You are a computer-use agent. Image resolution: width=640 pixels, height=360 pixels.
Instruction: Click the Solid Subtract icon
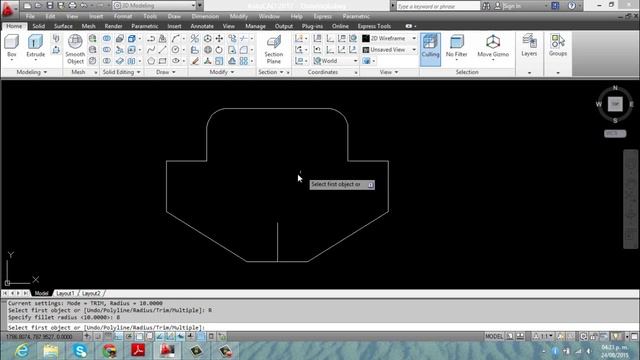pos(107,50)
